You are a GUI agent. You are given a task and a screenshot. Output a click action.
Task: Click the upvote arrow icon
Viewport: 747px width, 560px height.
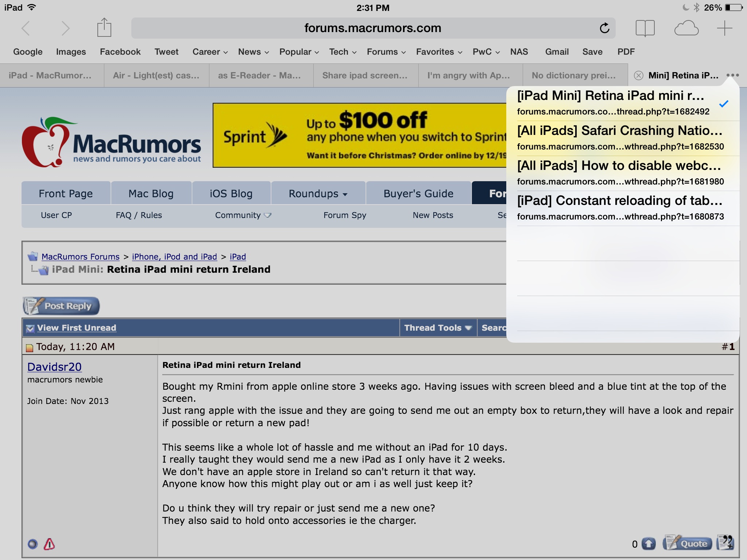[649, 544]
